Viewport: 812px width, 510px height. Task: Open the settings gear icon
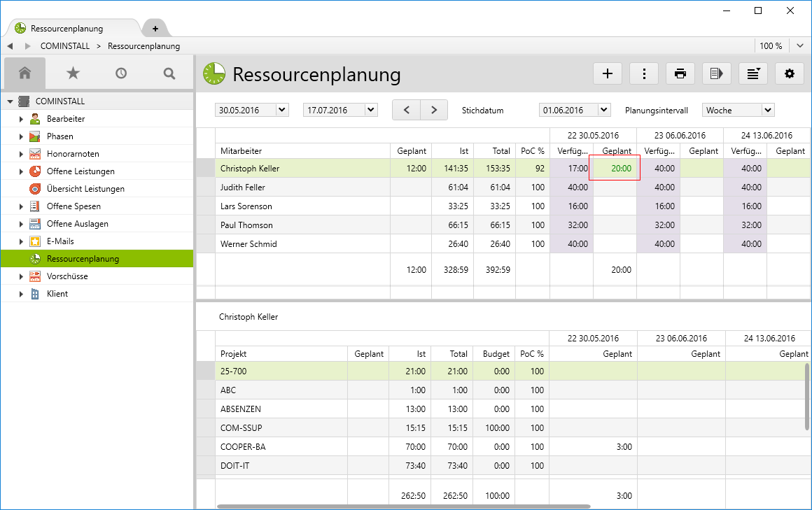[790, 73]
